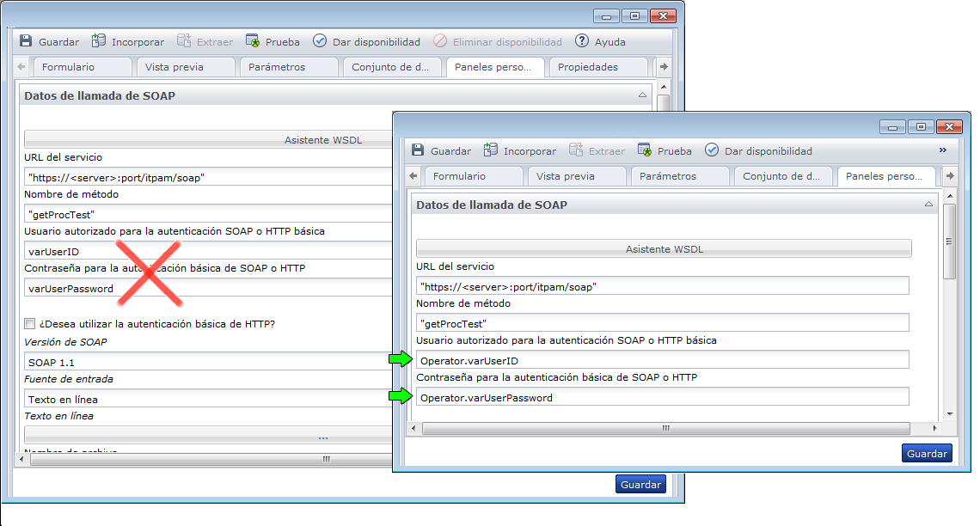Click scroll down arrow in front window

pyautogui.click(x=950, y=413)
